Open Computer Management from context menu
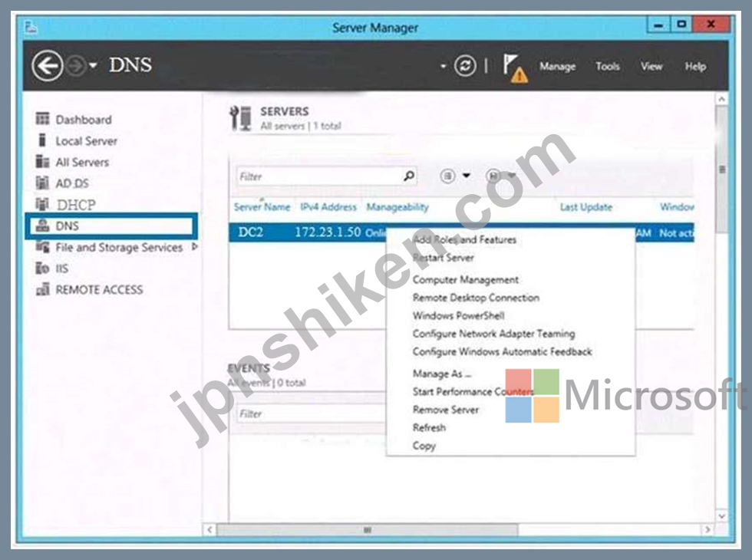752x560 pixels. (466, 279)
